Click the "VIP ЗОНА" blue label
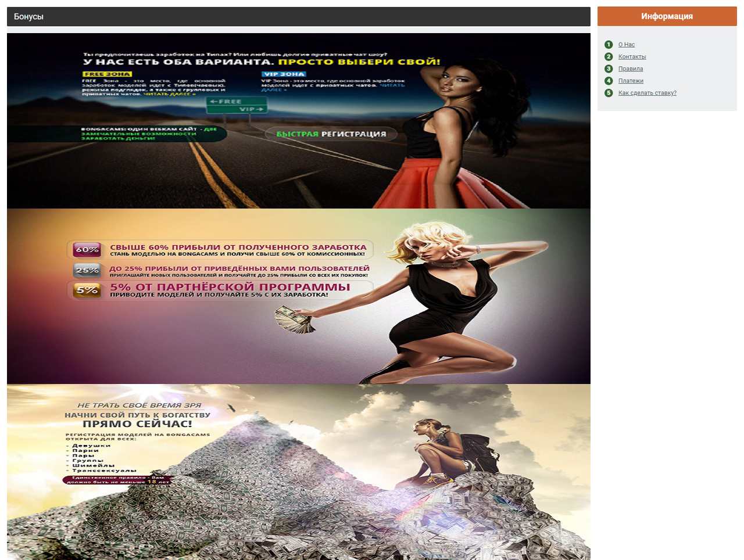The image size is (744, 560). point(284,74)
